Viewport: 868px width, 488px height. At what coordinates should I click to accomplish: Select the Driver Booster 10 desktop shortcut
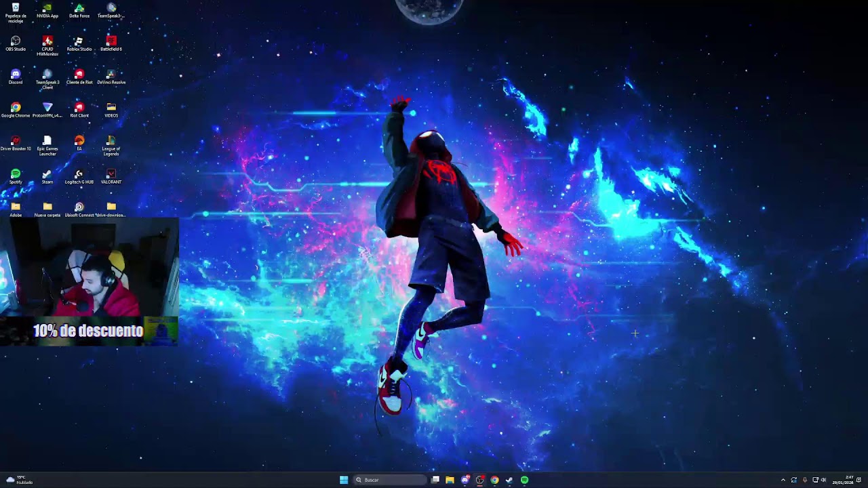(x=16, y=144)
